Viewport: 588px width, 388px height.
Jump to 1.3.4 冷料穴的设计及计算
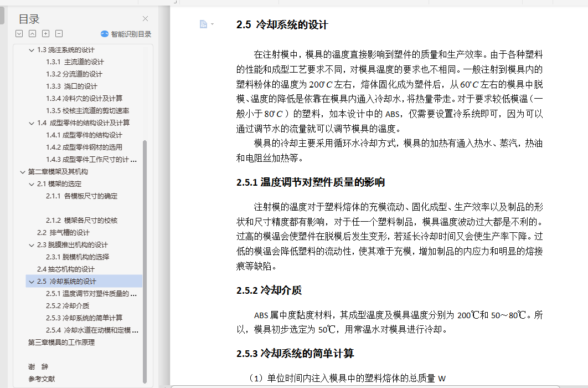pyautogui.click(x=84, y=98)
